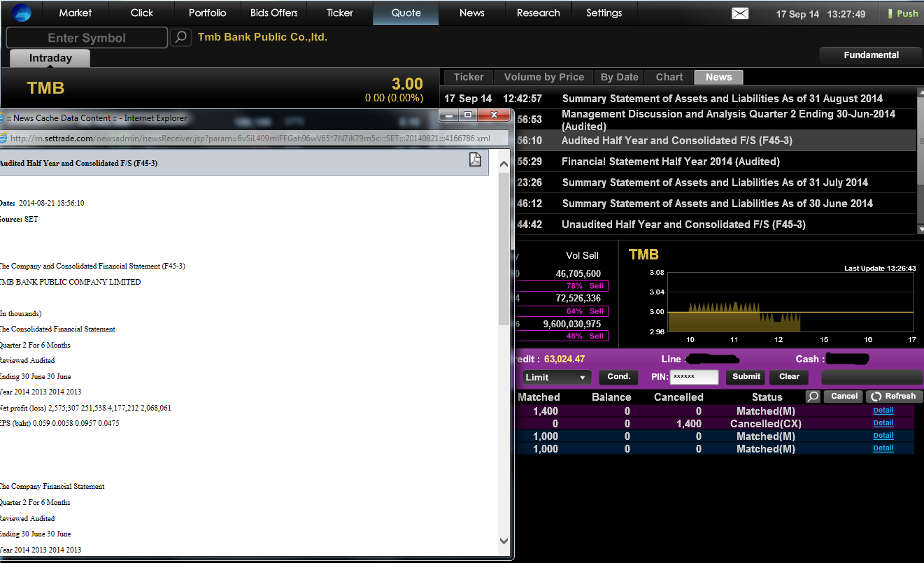Screen dimensions: 924x563
Task: Open Detail link for Cancelled(CX) order
Action: click(883, 423)
